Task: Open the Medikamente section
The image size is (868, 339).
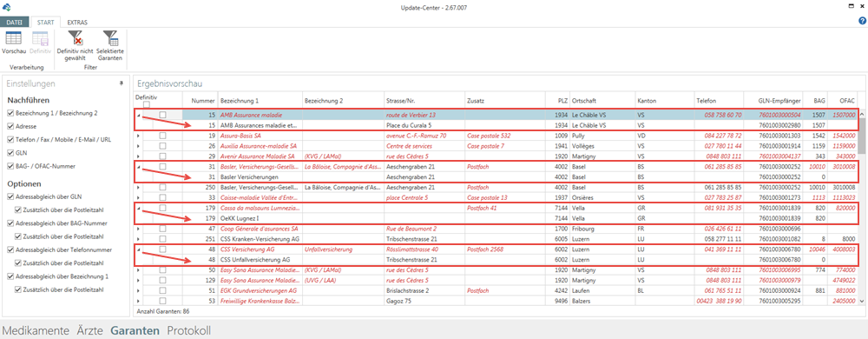Action: 36,330
